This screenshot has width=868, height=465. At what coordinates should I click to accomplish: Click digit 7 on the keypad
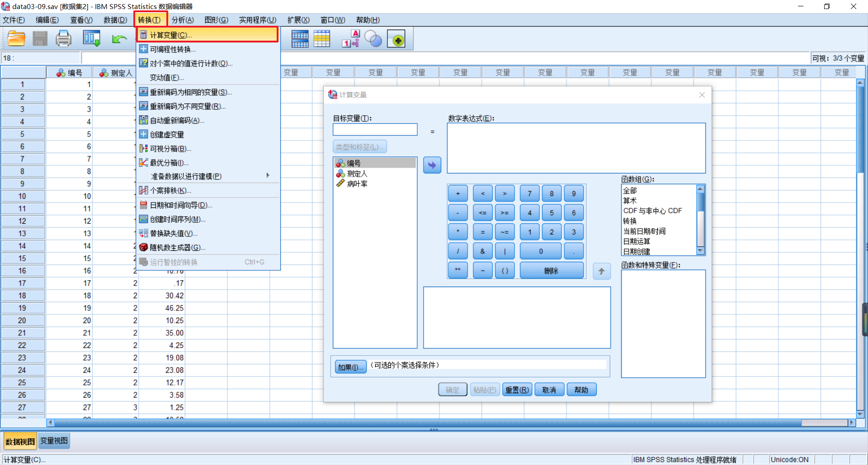(530, 193)
